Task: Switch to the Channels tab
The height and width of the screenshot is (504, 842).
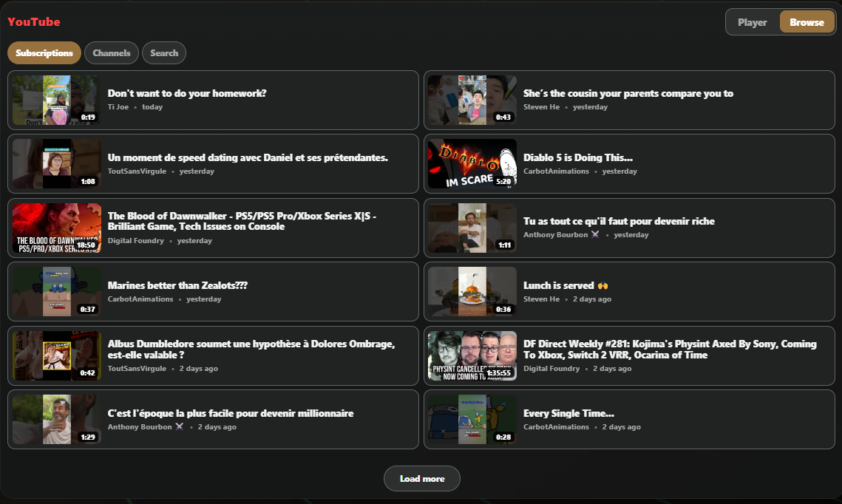Action: (111, 53)
